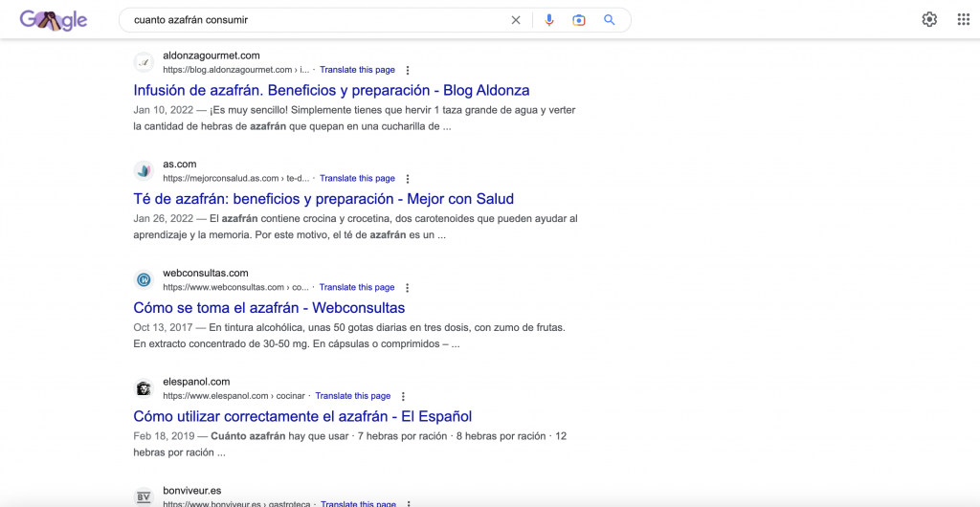980x507 pixels.
Task: Click the as.com site name
Action: [x=179, y=165]
